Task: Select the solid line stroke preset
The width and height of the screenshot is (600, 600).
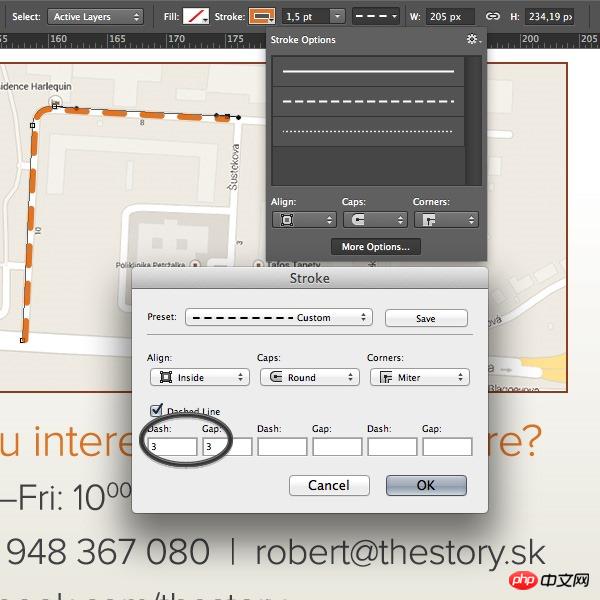Action: 368,71
